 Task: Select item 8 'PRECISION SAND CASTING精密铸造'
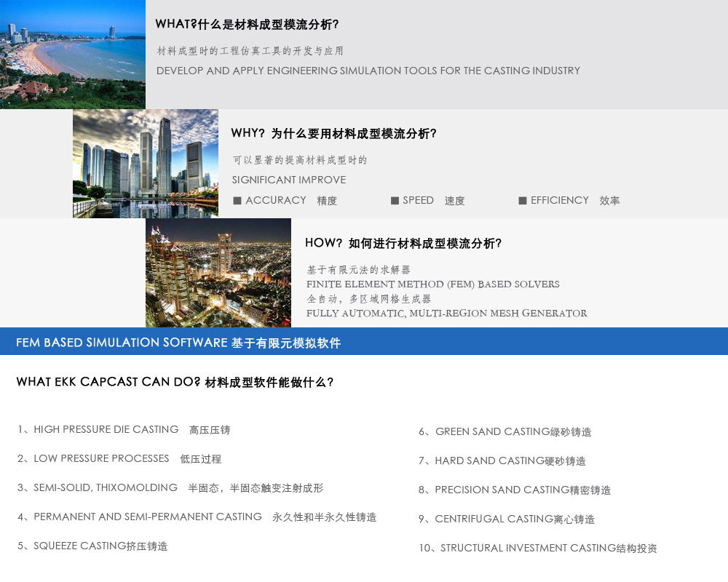coord(515,490)
